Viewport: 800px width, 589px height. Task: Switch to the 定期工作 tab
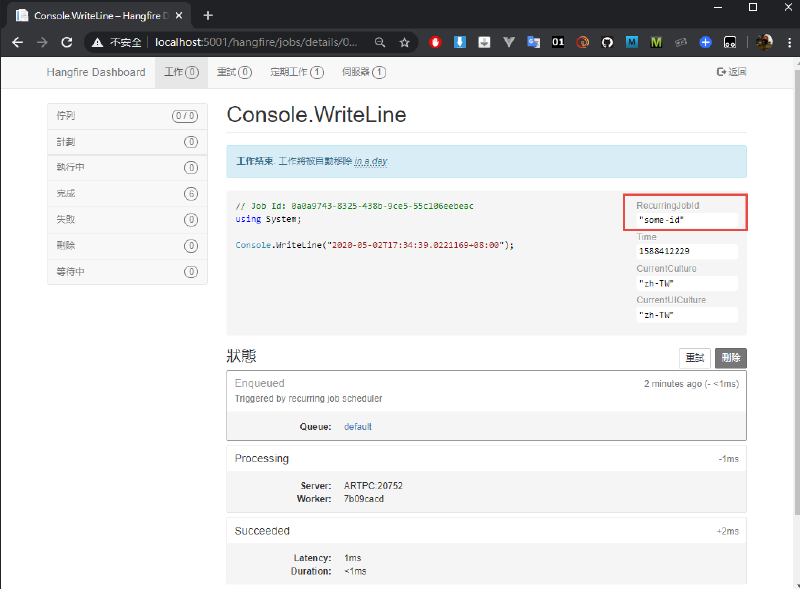click(296, 72)
